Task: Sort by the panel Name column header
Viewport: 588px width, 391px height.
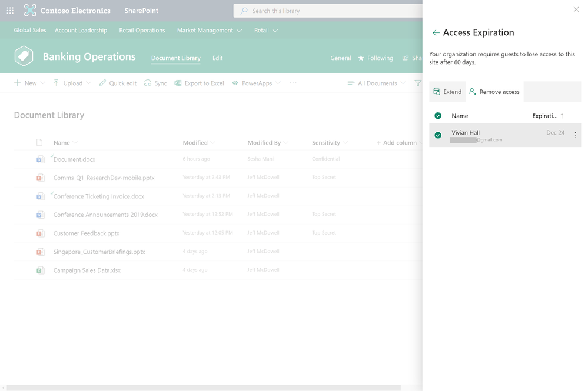Action: coord(460,116)
